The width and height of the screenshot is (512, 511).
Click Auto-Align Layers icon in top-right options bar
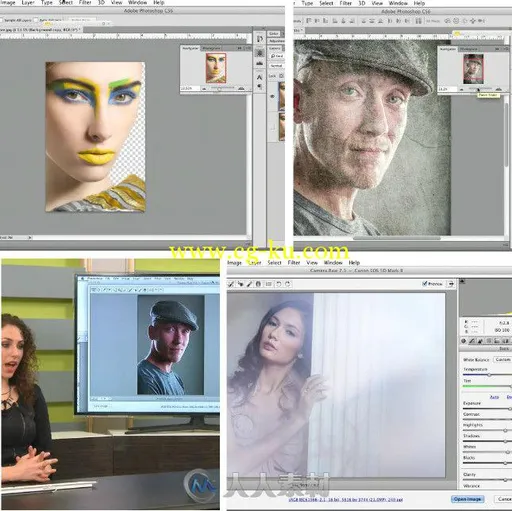tap(418, 21)
